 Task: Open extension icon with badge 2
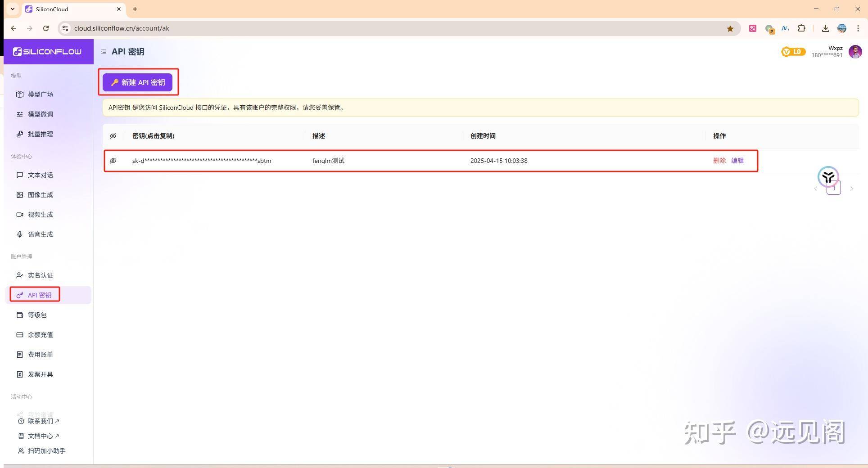point(769,29)
